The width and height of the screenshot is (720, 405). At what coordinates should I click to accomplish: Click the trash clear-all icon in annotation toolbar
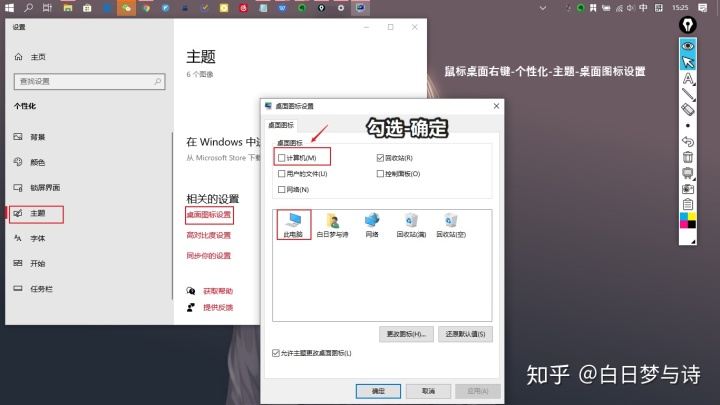click(687, 157)
